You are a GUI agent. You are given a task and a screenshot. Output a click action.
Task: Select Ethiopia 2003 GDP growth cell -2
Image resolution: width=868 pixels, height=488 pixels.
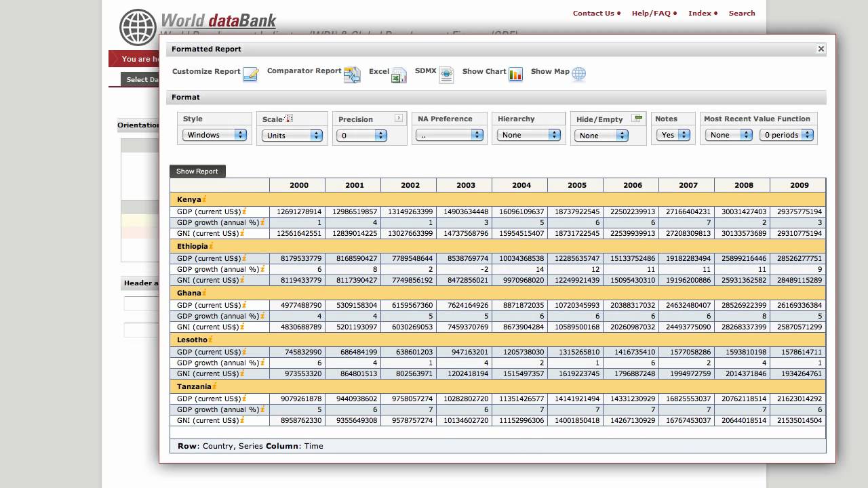(x=465, y=269)
